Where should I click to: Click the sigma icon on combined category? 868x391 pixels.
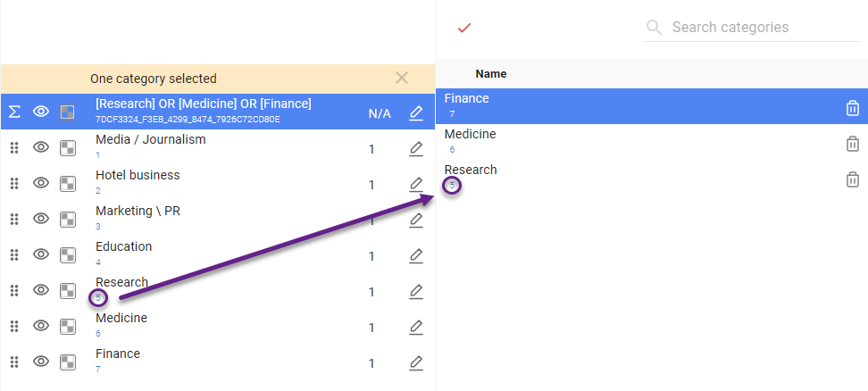(14, 112)
